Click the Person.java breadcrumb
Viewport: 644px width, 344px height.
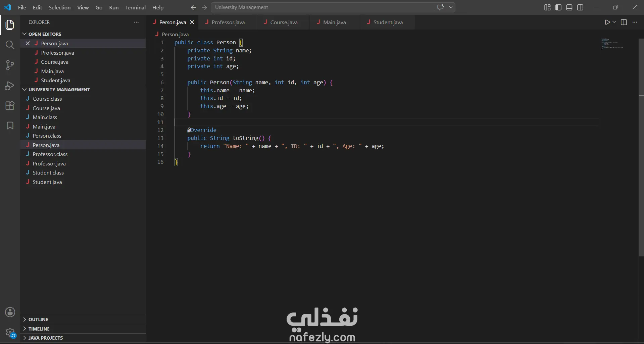point(175,34)
